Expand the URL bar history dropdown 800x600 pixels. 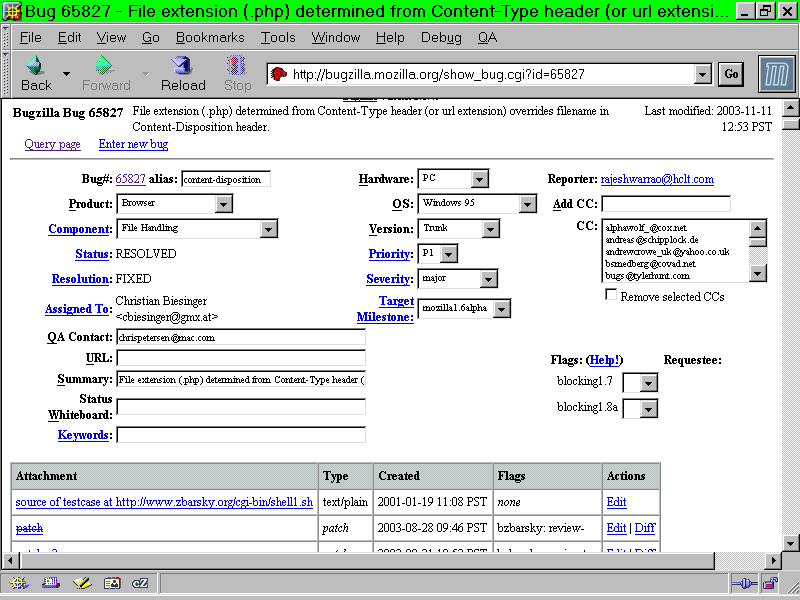pyautogui.click(x=702, y=74)
